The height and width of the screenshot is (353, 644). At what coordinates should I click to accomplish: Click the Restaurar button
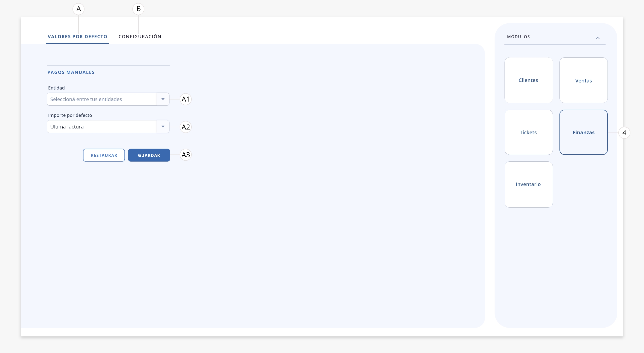click(104, 155)
